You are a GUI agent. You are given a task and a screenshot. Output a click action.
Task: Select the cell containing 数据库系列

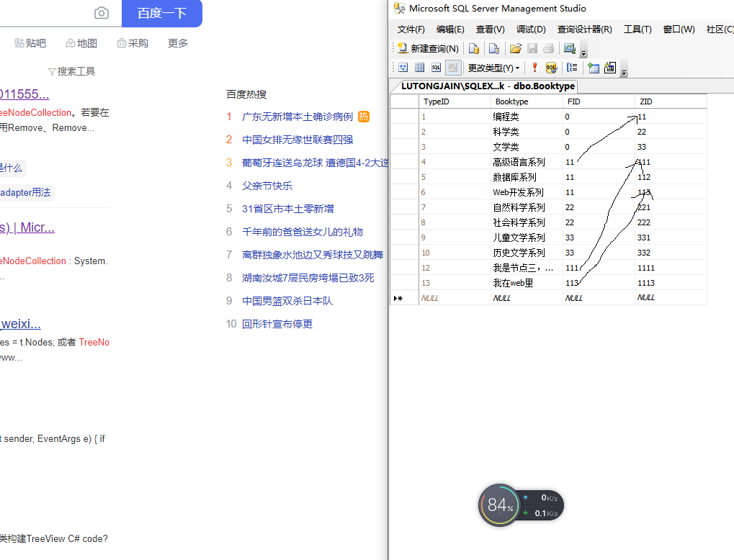[x=527, y=177]
